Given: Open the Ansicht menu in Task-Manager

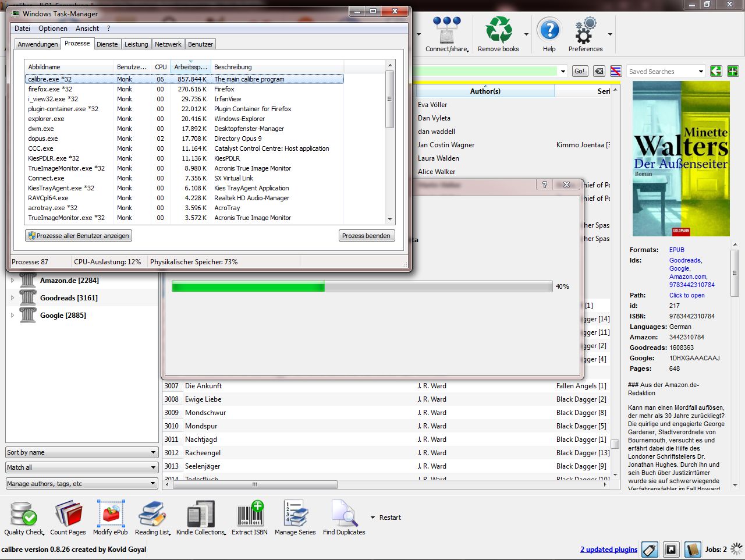Looking at the screenshot, I should [x=87, y=28].
